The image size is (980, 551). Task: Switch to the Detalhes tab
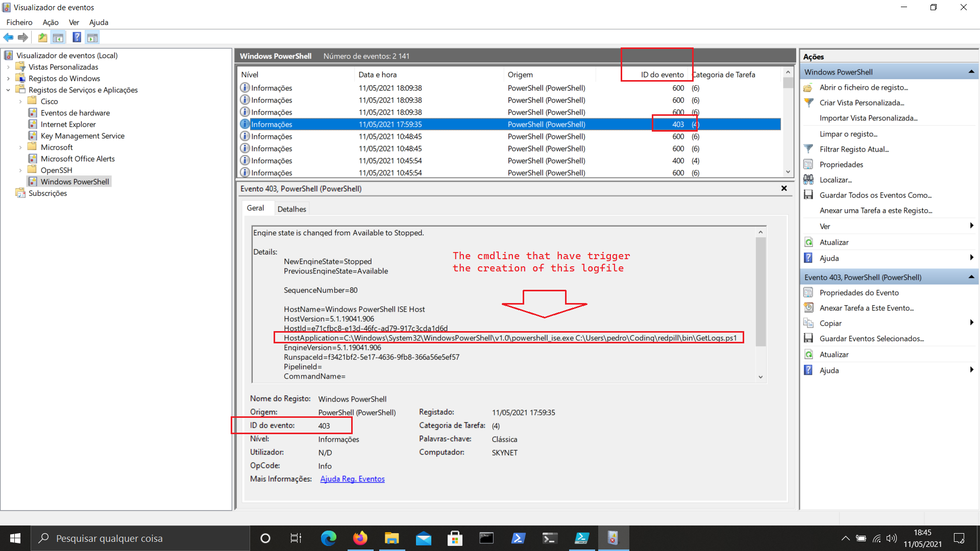(x=291, y=209)
